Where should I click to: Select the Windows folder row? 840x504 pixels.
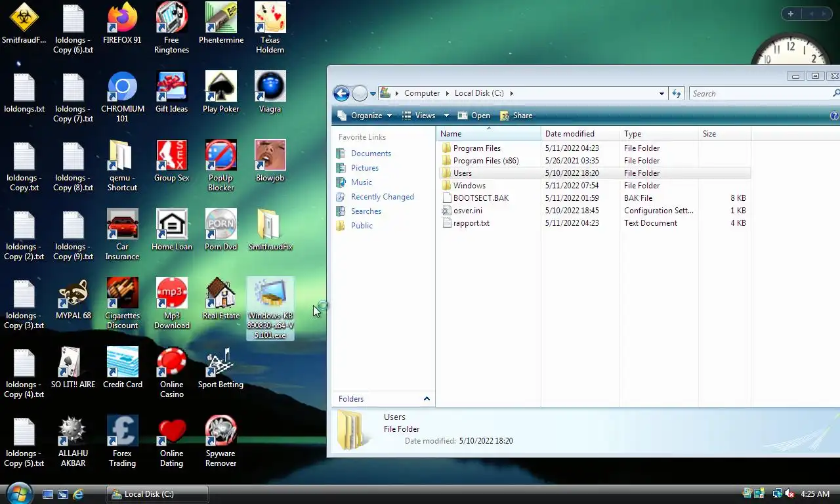tap(594, 186)
